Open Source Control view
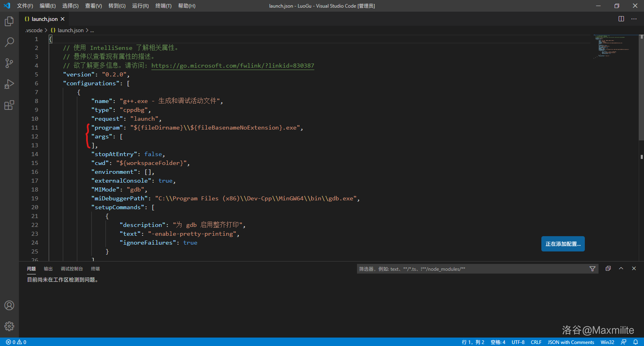 point(9,63)
